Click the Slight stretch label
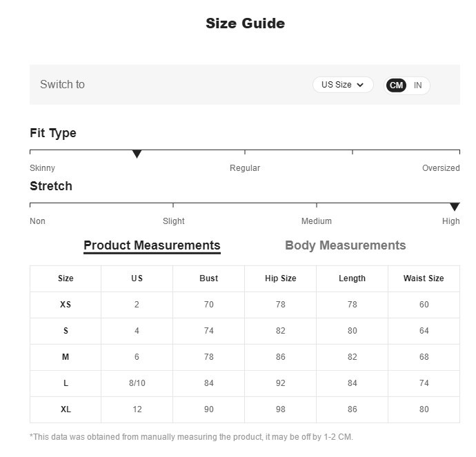This screenshot has width=476, height=457. pyautogui.click(x=174, y=221)
